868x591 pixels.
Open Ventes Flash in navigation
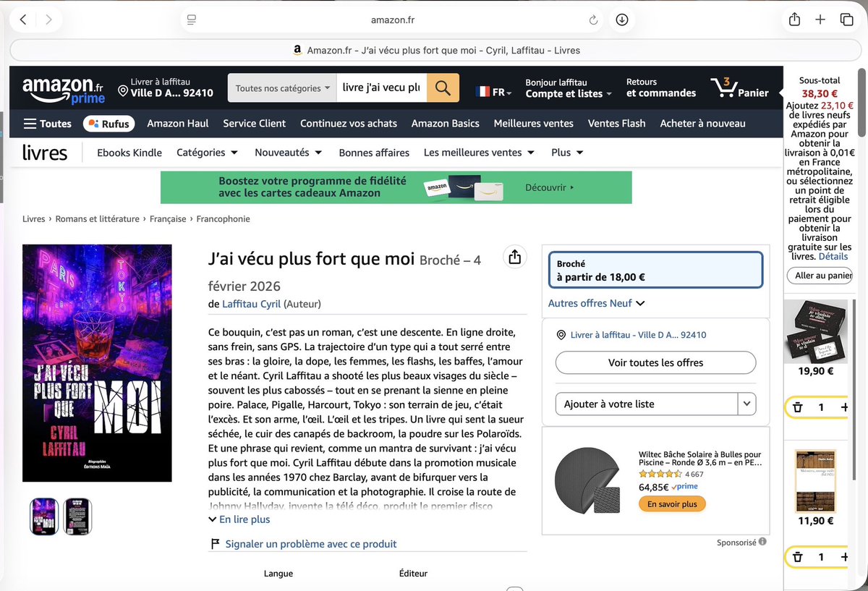(x=617, y=124)
